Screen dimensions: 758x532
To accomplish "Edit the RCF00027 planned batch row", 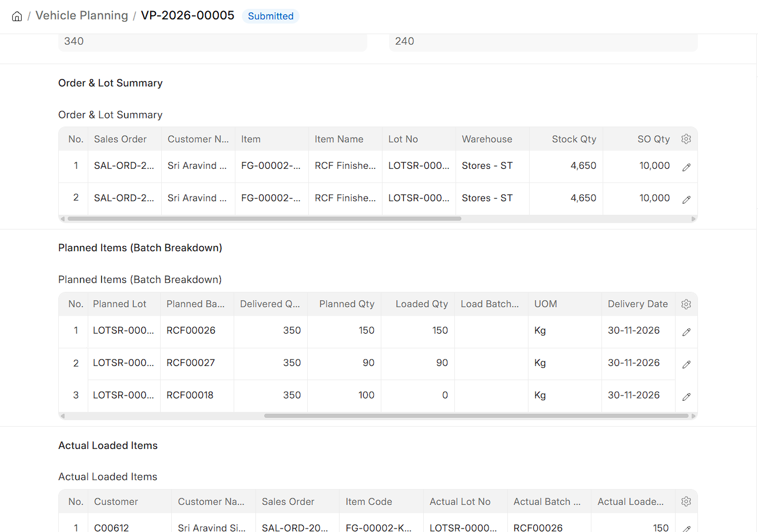I will (686, 364).
